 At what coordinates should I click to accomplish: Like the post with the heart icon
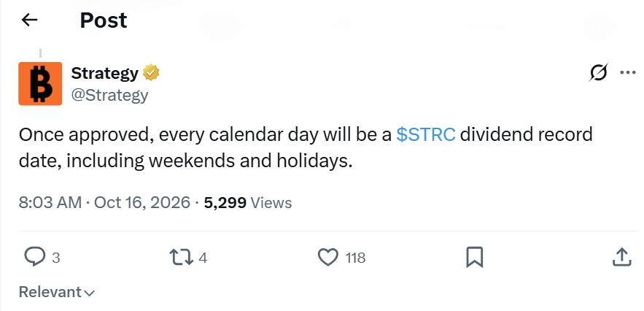[328, 257]
